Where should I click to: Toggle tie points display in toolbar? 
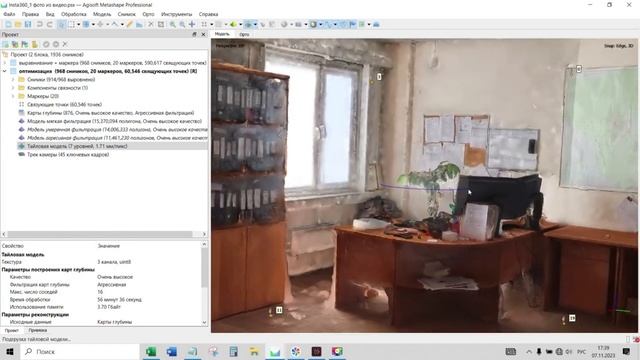tap(204, 24)
